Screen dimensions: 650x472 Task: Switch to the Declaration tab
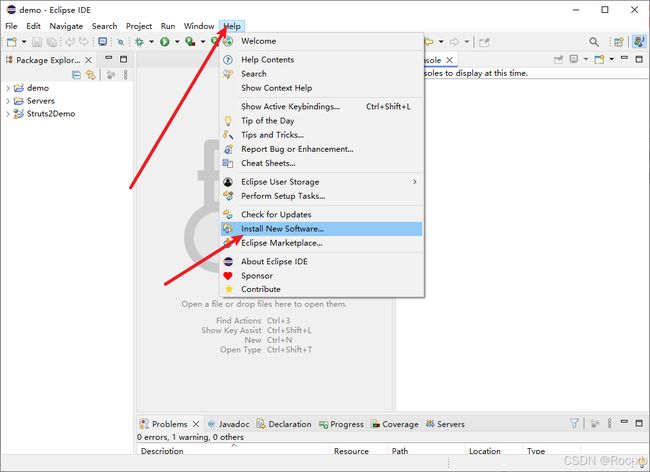(x=284, y=424)
